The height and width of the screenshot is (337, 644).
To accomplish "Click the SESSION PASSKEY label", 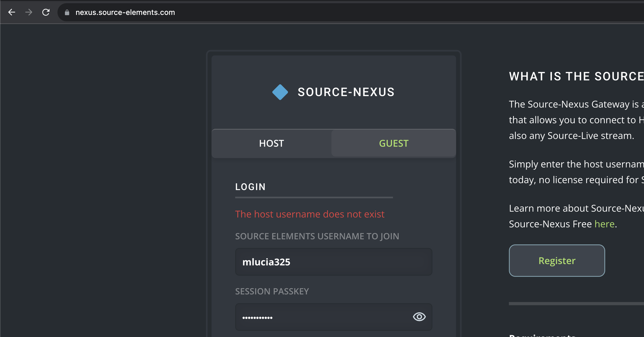I will pos(272,291).
